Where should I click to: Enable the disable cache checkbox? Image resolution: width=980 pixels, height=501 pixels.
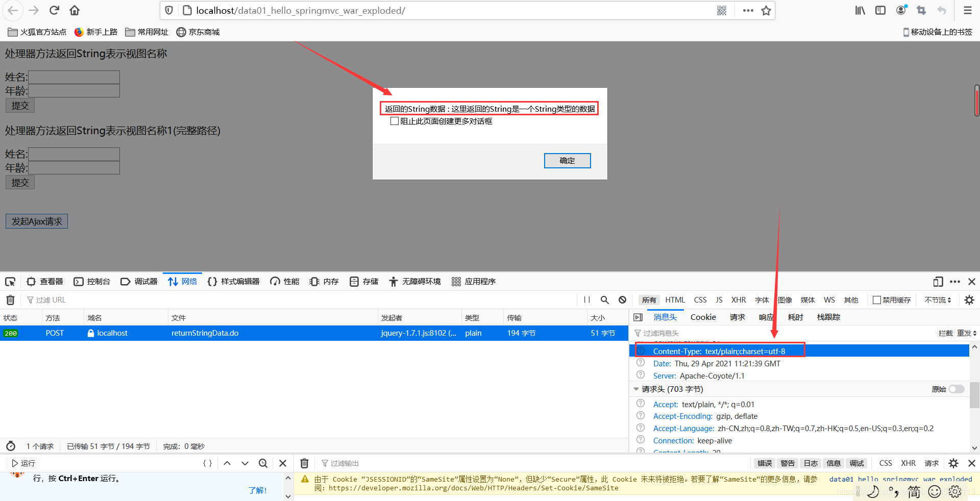pyautogui.click(x=877, y=300)
